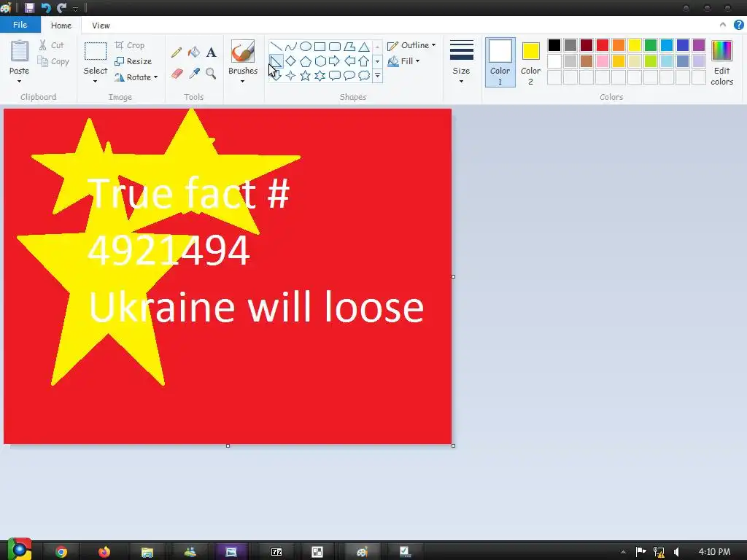Choose the Left arrow shape
The height and width of the screenshot is (560, 747).
tap(349, 61)
